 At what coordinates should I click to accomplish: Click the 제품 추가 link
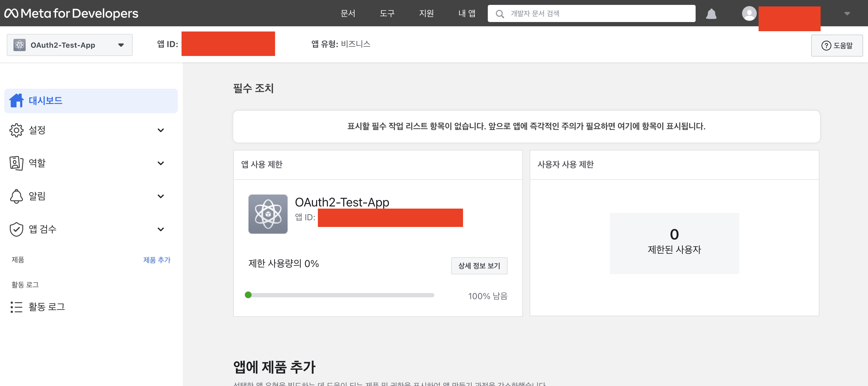(x=157, y=260)
